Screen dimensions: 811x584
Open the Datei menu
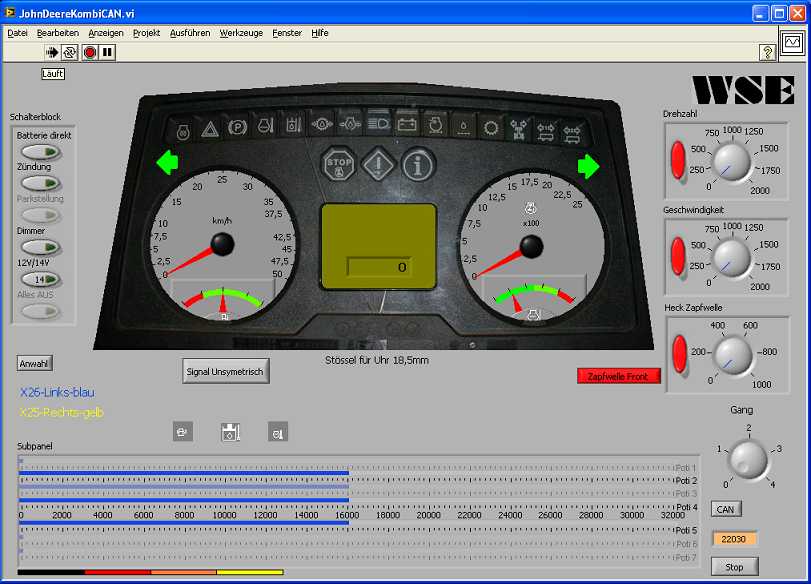18,33
